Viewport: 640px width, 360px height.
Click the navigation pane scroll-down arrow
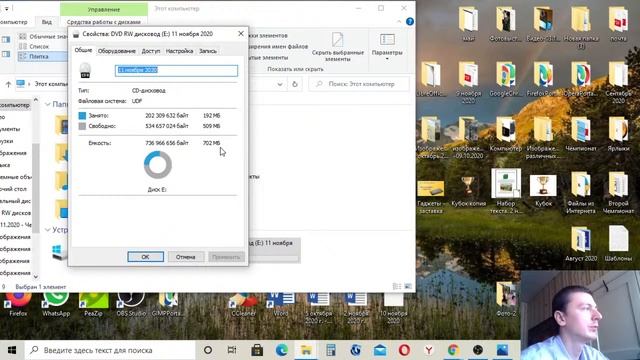click(36, 276)
